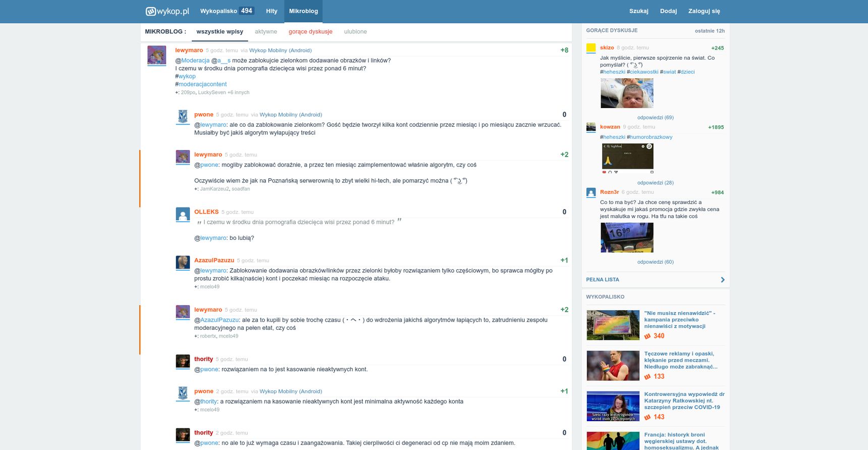The height and width of the screenshot is (450, 868).
Task: Select the wszystkie wpisy tab
Action: 220,31
